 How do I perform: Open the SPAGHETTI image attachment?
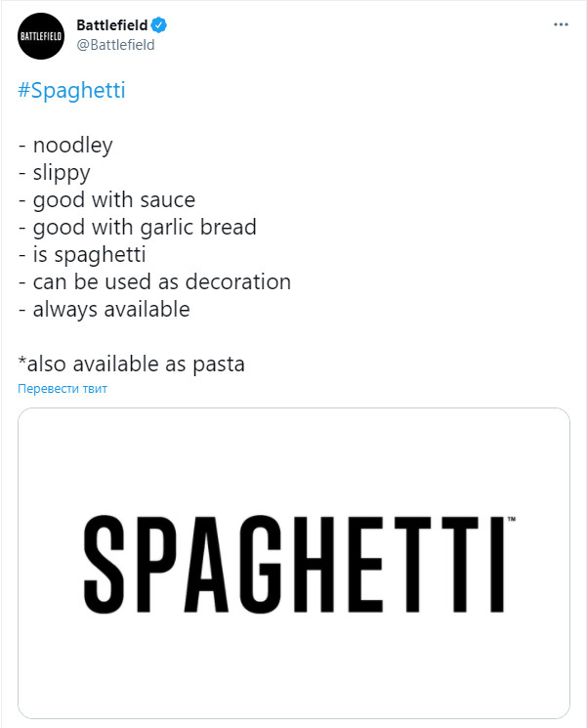[x=294, y=563]
